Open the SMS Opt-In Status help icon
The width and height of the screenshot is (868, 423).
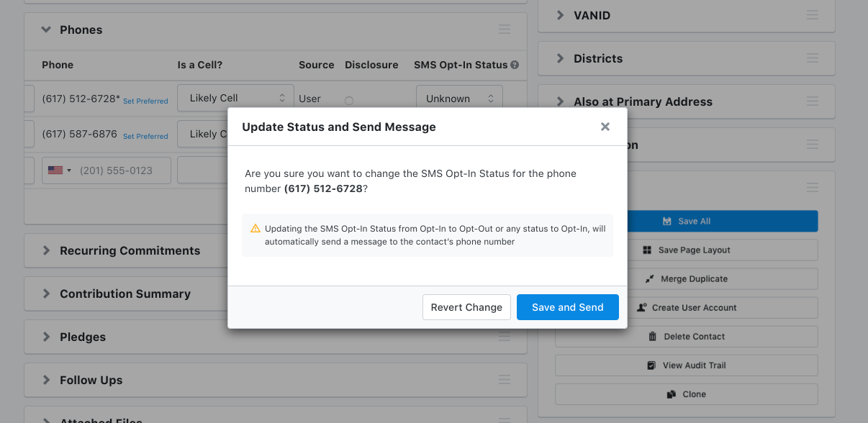(x=515, y=65)
